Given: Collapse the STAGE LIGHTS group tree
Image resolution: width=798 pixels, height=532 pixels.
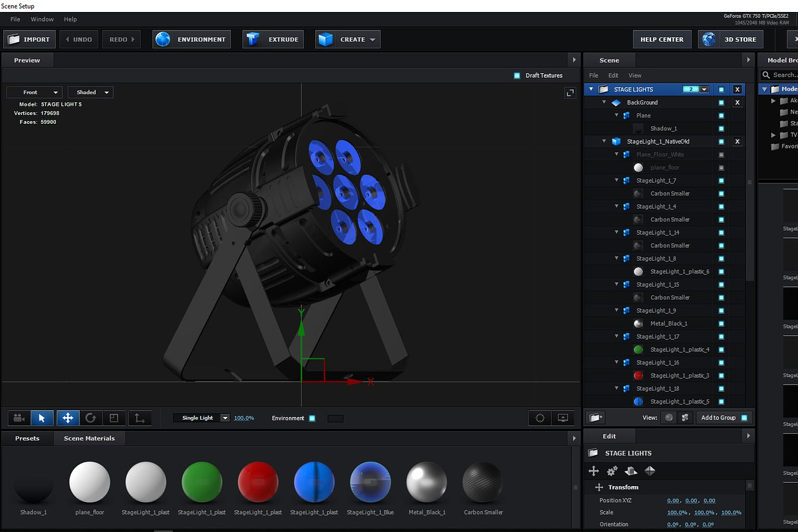Looking at the screenshot, I should click(591, 89).
